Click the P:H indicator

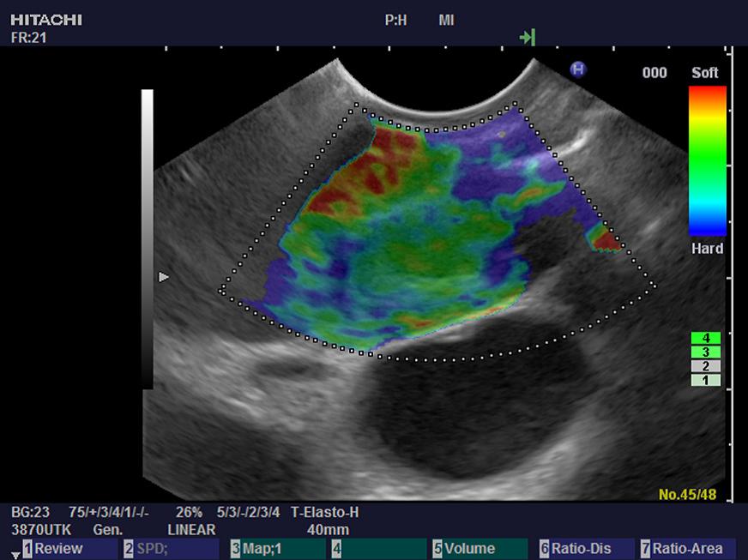(x=395, y=21)
